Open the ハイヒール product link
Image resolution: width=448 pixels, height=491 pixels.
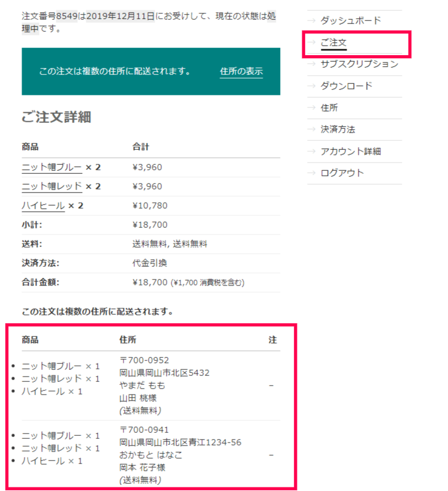[43, 206]
